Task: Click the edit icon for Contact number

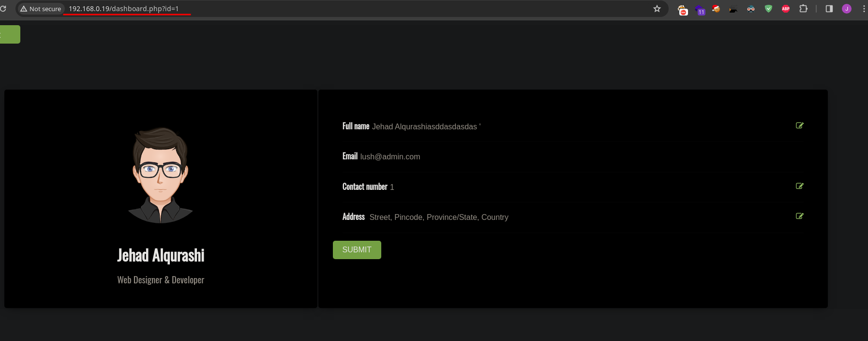Action: click(799, 186)
